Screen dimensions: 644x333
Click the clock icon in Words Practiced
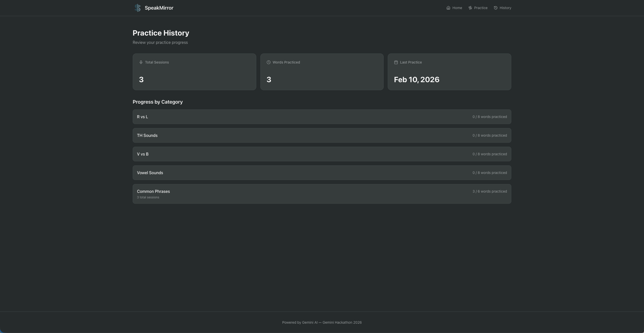click(x=268, y=62)
